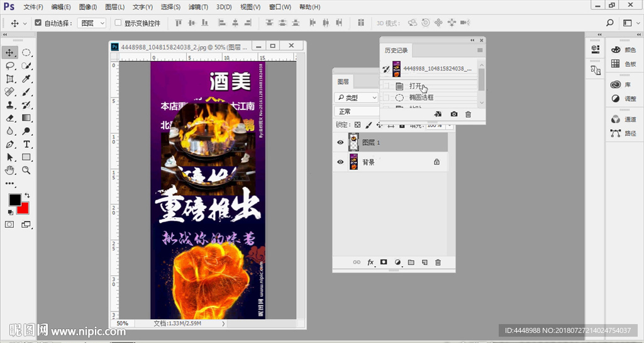Select the Hand tool
Image resolution: width=644 pixels, height=343 pixels.
coord(10,171)
